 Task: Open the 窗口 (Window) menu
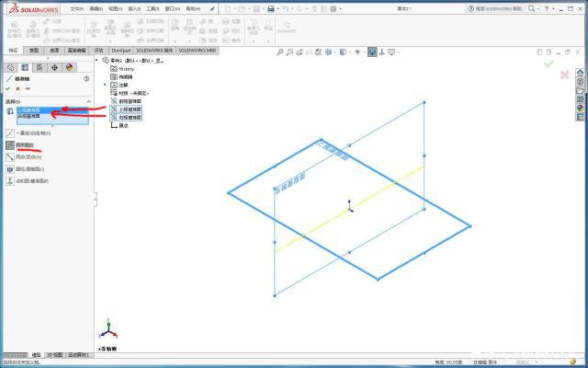(173, 8)
